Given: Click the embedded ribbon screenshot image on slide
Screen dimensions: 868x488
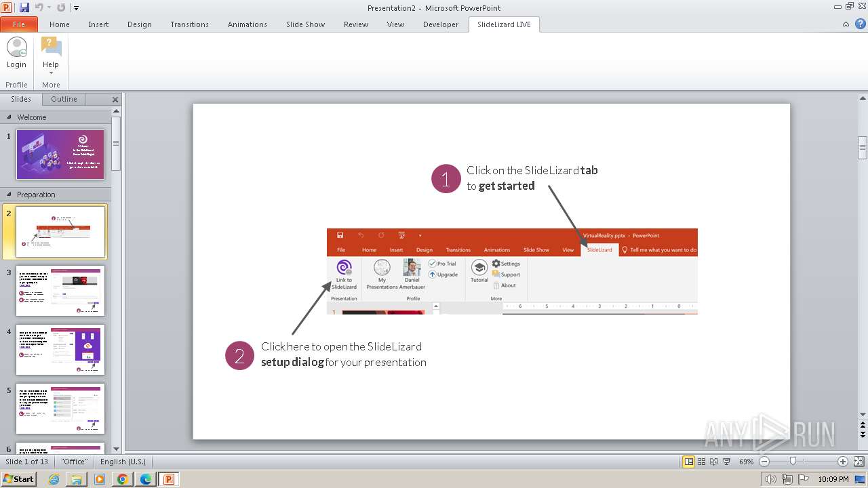Looking at the screenshot, I should pos(512,271).
